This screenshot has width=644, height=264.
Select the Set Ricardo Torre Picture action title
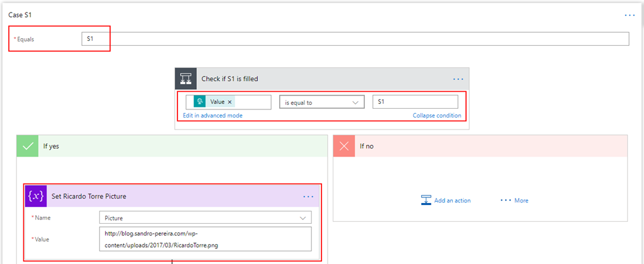coord(89,196)
